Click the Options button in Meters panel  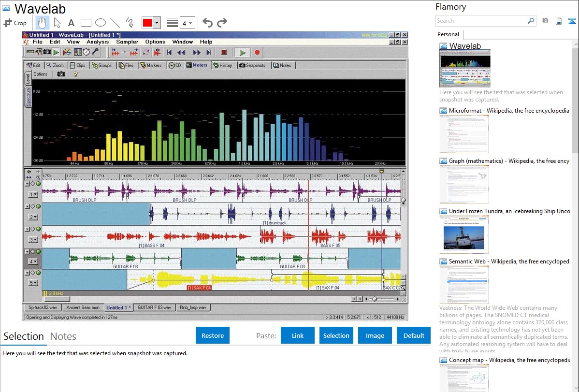pos(40,74)
